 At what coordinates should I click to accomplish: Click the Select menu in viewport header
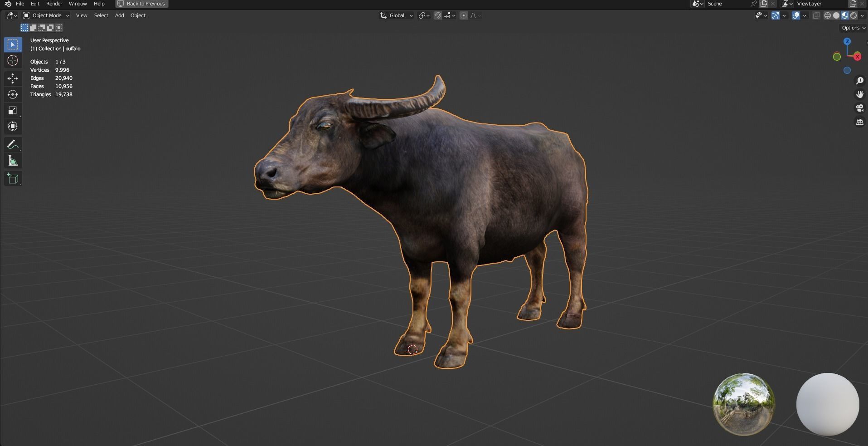pyautogui.click(x=101, y=15)
